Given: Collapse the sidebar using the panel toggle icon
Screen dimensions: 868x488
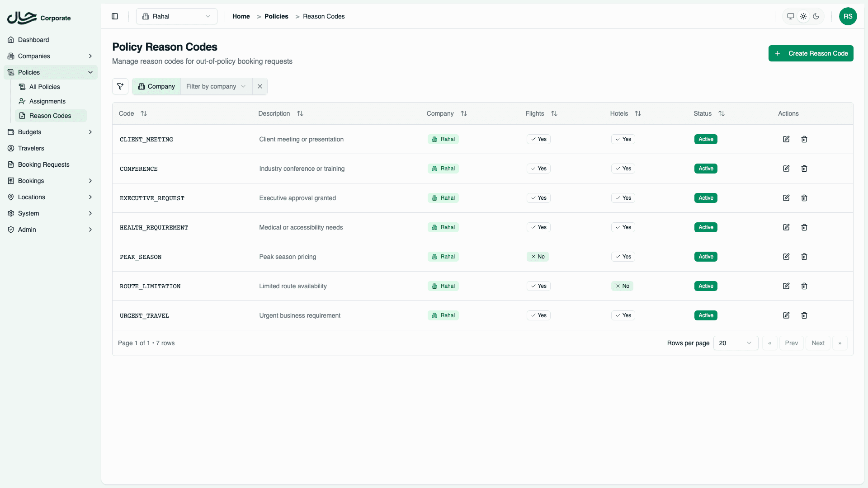Looking at the screenshot, I should point(114,16).
